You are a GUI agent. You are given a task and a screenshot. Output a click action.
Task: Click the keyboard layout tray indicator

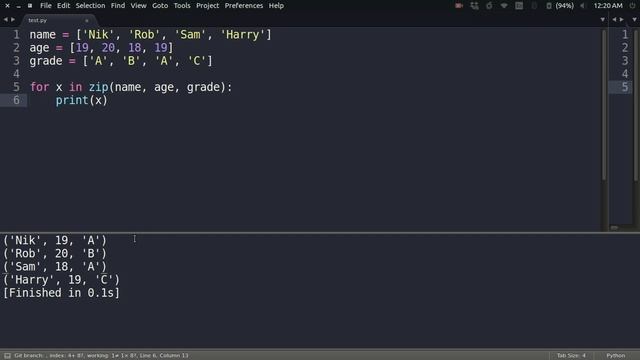519,6
